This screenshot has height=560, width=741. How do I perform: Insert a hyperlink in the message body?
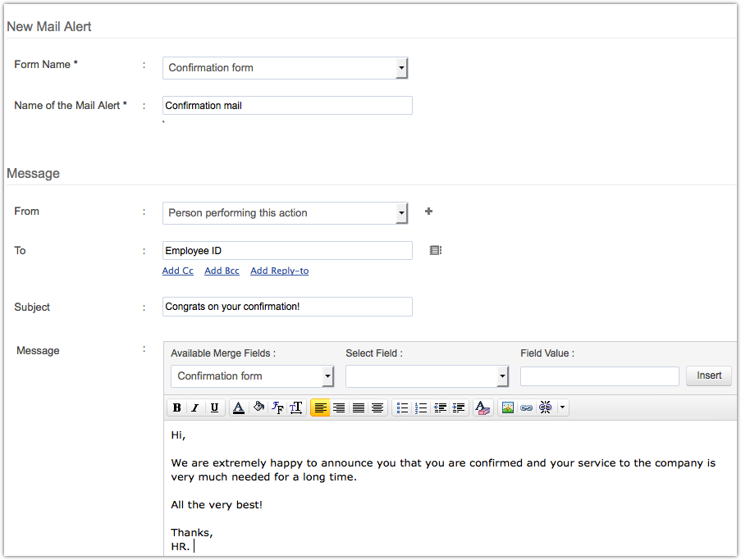[x=526, y=407]
